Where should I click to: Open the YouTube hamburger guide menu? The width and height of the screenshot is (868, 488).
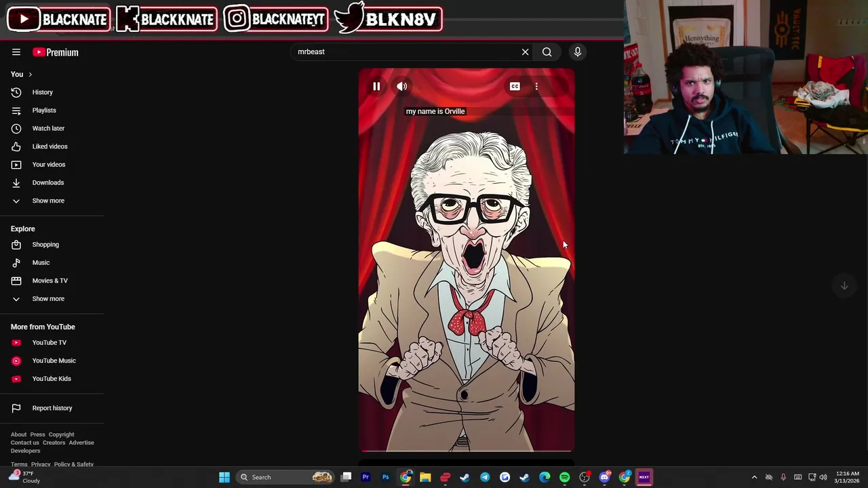16,52
